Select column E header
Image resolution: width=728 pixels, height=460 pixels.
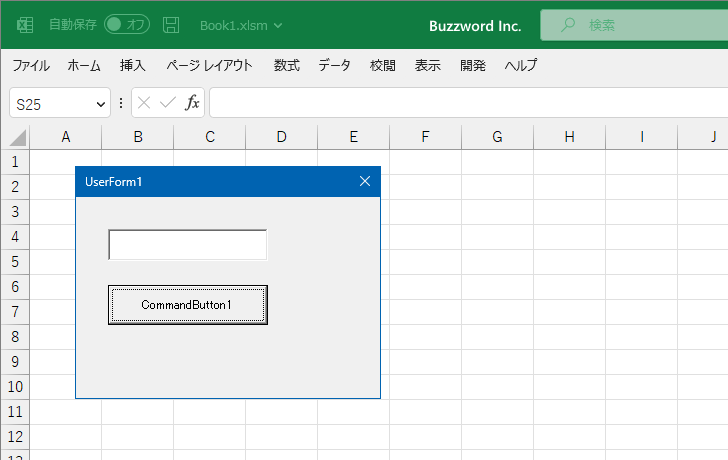[353, 137]
